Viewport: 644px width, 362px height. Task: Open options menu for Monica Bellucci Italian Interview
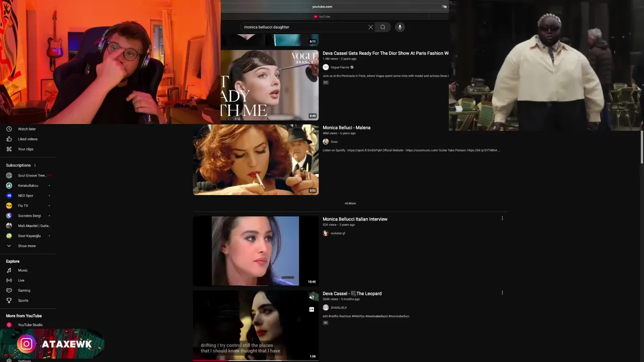[x=502, y=218]
